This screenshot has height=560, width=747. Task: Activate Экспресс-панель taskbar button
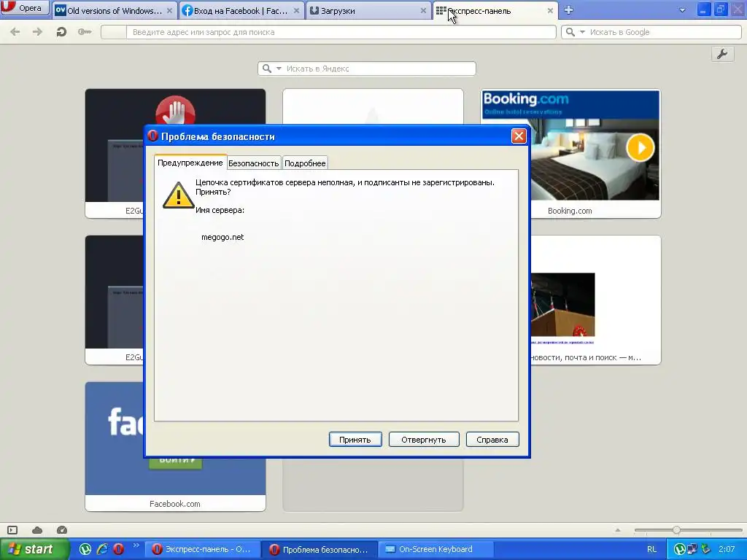(x=203, y=549)
